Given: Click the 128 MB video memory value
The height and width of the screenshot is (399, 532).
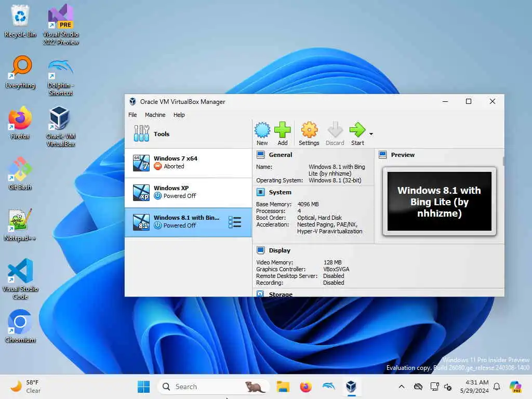Looking at the screenshot, I should pyautogui.click(x=332, y=262).
